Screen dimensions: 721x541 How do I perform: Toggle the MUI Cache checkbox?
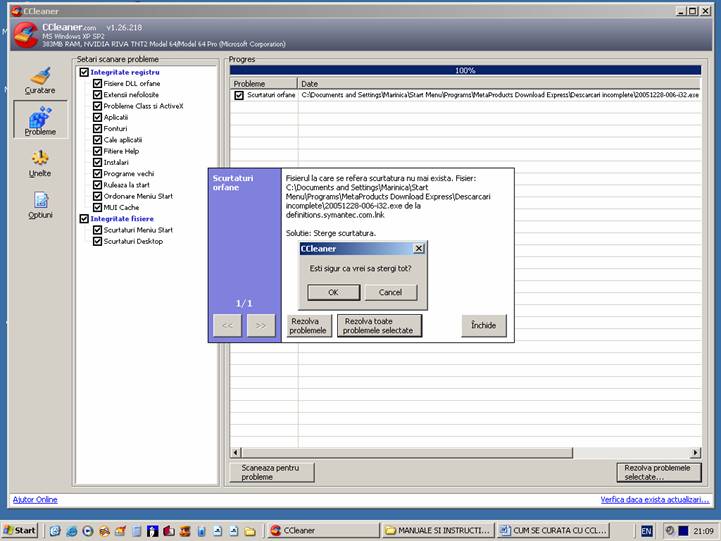click(x=97, y=207)
